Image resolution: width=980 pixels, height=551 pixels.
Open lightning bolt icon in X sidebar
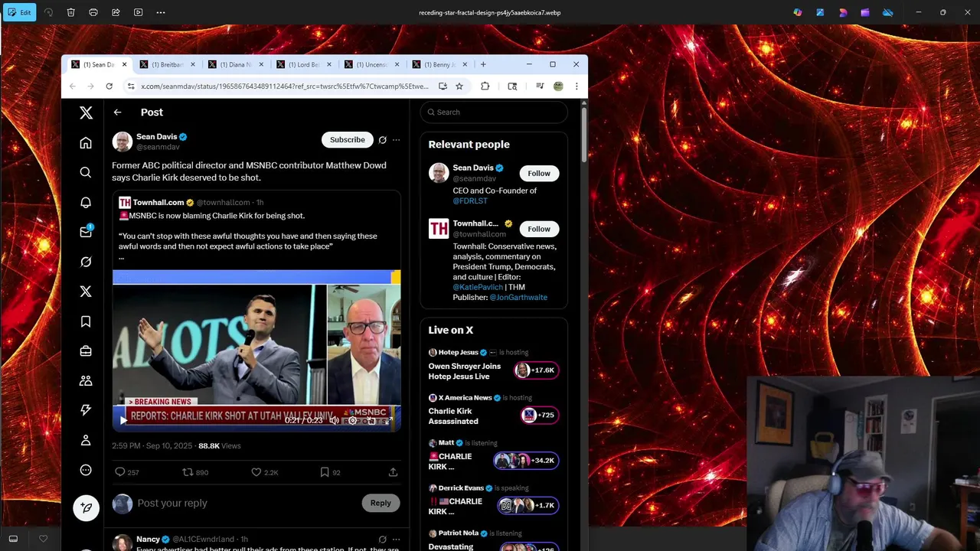tap(86, 410)
